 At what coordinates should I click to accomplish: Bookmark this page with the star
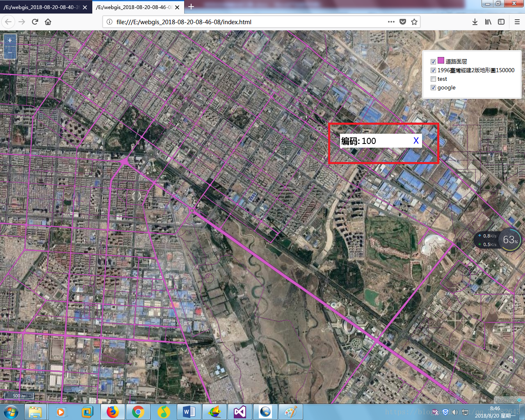414,22
